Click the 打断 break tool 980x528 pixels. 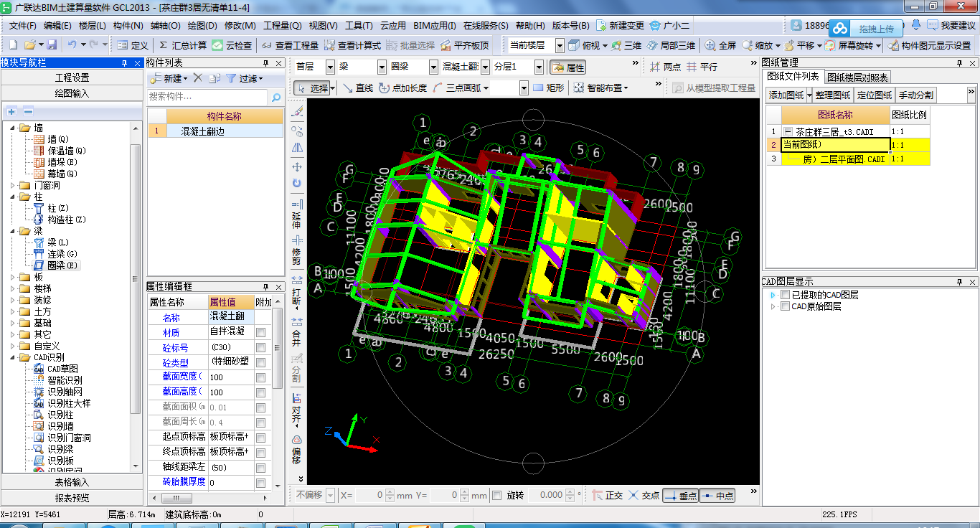pos(296,291)
